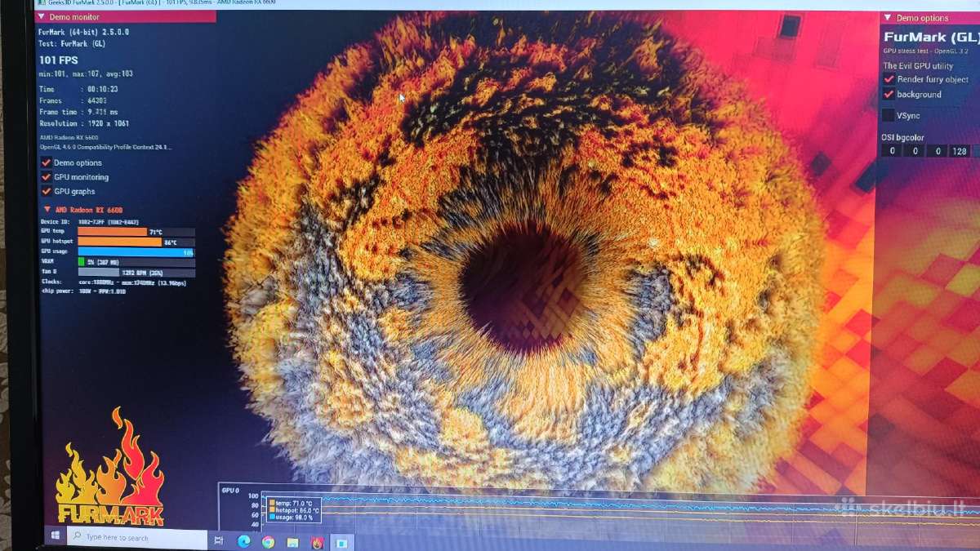Click the Frame time line
The width and height of the screenshot is (980, 551).
[x=78, y=112]
